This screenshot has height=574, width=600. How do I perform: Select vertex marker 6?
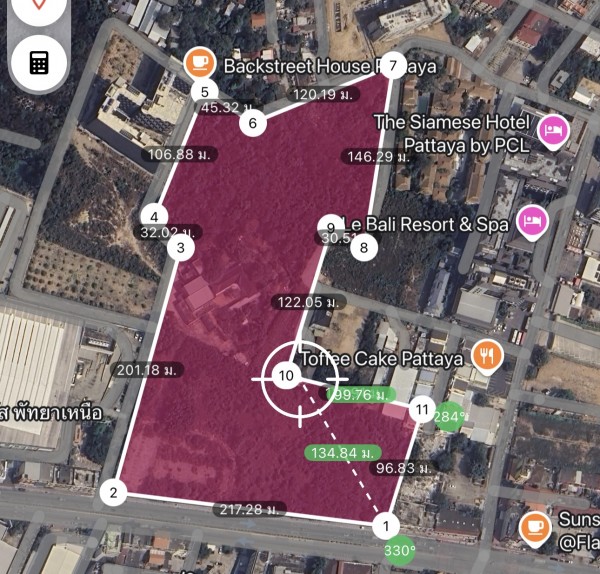point(253,123)
